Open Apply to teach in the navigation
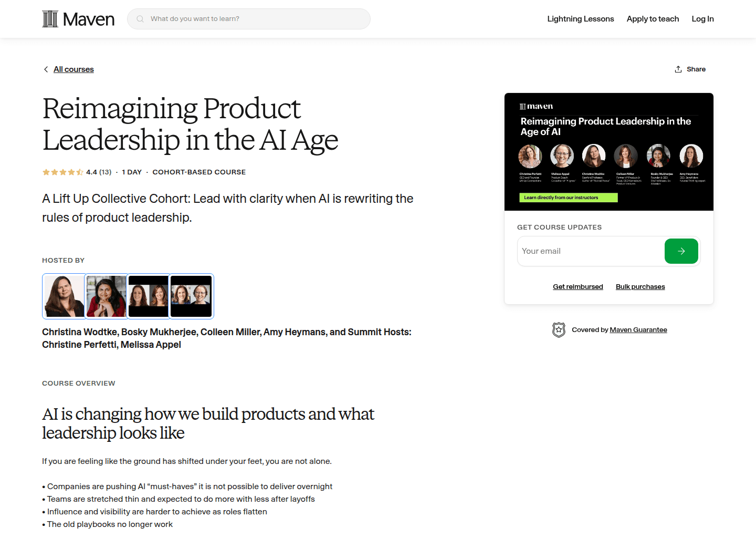Image resolution: width=756 pixels, height=538 pixels. pos(653,18)
